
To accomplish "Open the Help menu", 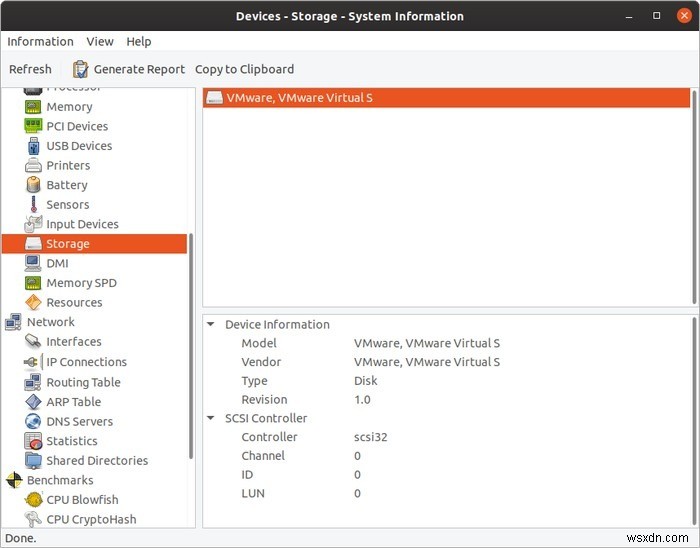I will click(x=138, y=42).
